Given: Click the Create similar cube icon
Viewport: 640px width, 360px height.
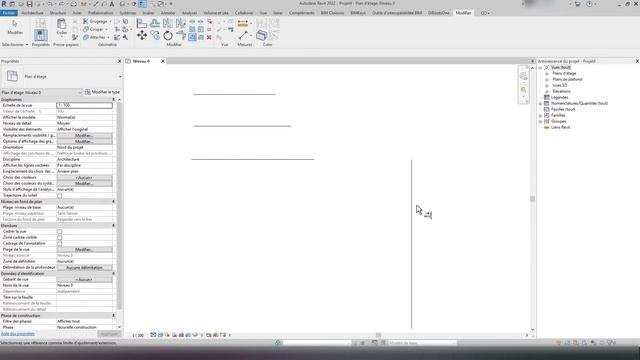Looking at the screenshot, I should point(261,36).
